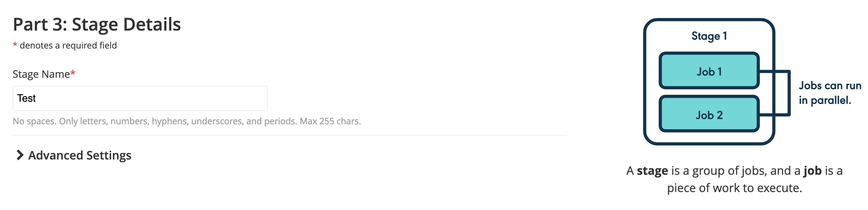Click the bold word 'stage' in the description

(x=652, y=171)
